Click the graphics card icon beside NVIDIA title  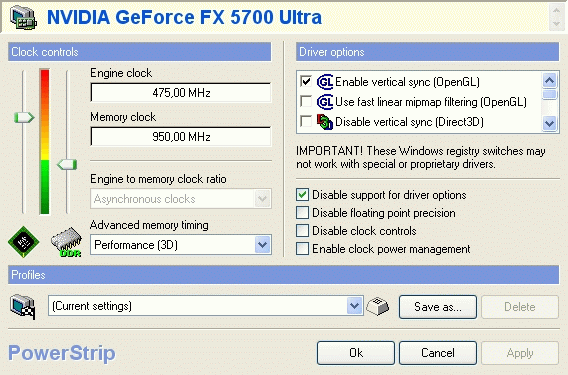point(24,18)
